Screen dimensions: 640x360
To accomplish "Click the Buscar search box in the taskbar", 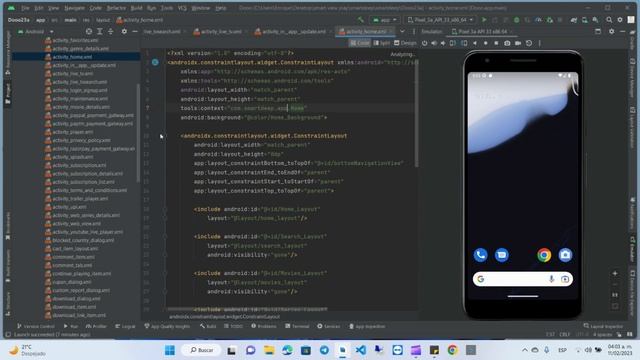I will 201,350.
